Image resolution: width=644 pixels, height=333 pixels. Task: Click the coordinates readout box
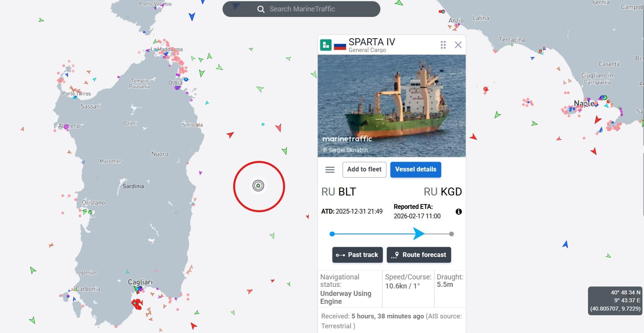[616, 300]
